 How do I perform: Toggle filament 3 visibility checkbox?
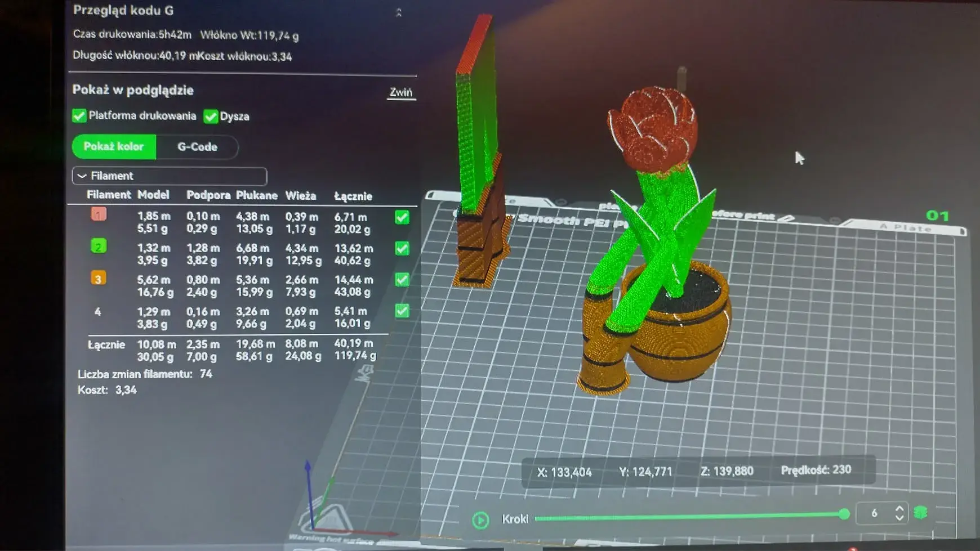coord(402,279)
